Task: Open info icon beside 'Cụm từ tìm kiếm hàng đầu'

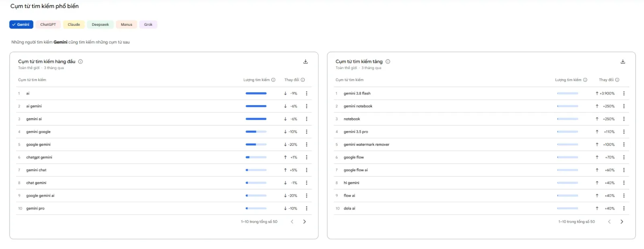Action: pyautogui.click(x=80, y=62)
